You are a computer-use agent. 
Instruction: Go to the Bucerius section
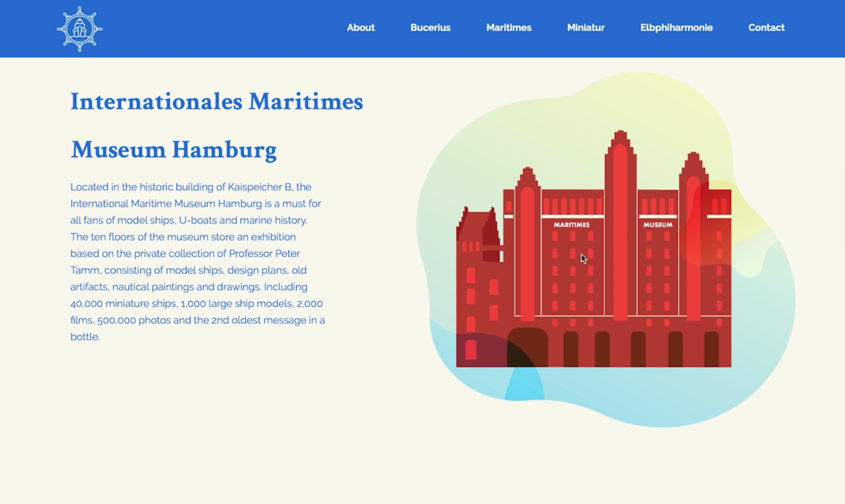[x=430, y=28]
